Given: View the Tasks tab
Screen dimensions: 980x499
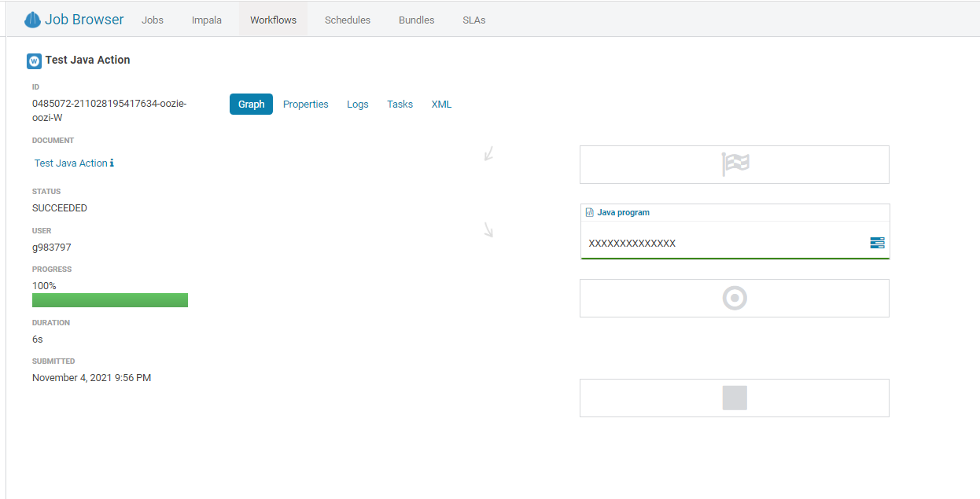Looking at the screenshot, I should 400,104.
